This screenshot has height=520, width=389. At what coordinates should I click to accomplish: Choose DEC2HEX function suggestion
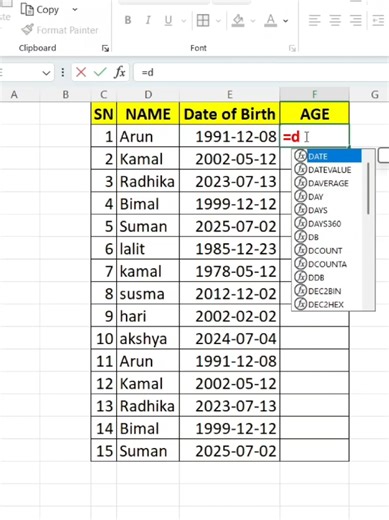[327, 304]
